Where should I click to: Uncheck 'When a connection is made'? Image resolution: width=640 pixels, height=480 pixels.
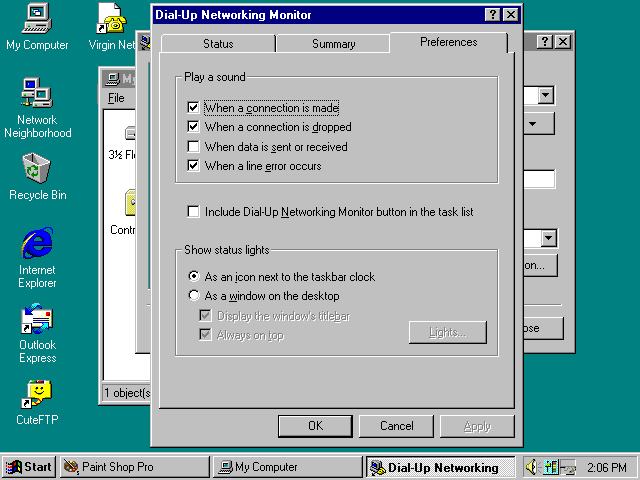tap(194, 108)
